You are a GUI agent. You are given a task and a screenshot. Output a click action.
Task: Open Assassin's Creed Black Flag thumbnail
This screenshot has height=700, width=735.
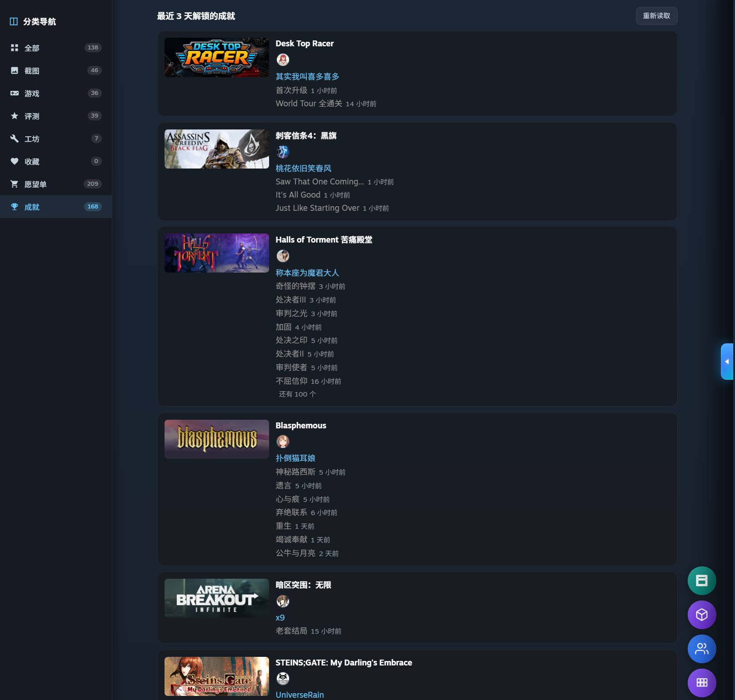tap(217, 149)
